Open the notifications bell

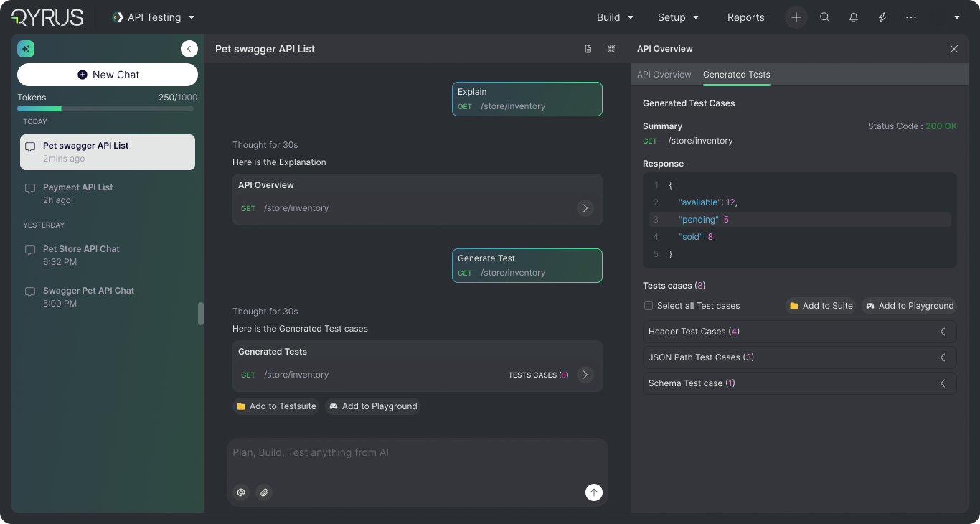tap(854, 17)
